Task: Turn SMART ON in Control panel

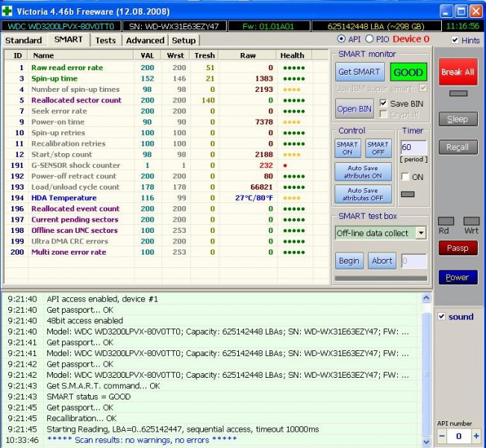Action: point(348,149)
